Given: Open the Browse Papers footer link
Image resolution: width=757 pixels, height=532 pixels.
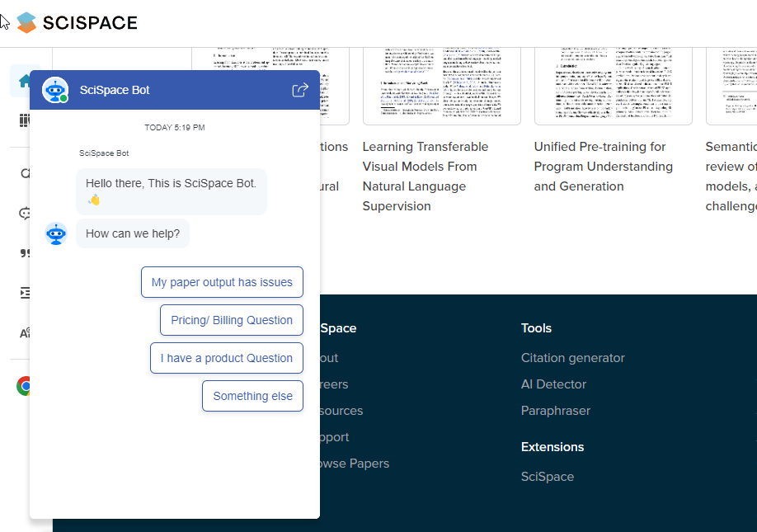Looking at the screenshot, I should (355, 464).
